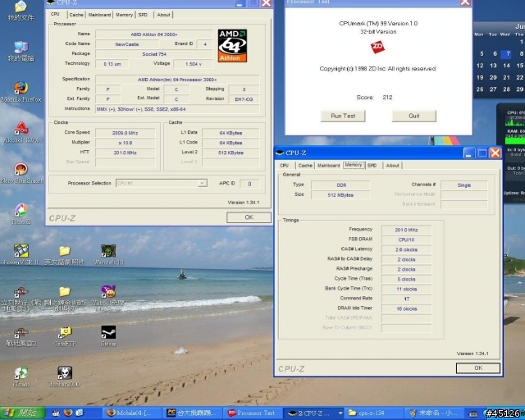Screen dimensions: 525x420
Task: Select the Memory tab in the left CPU-Z window
Action: pyautogui.click(x=124, y=15)
